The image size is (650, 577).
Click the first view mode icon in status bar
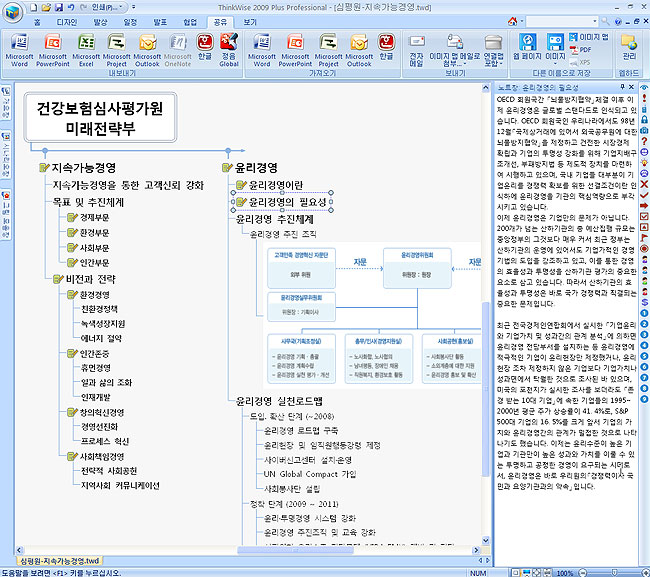click(x=515, y=572)
